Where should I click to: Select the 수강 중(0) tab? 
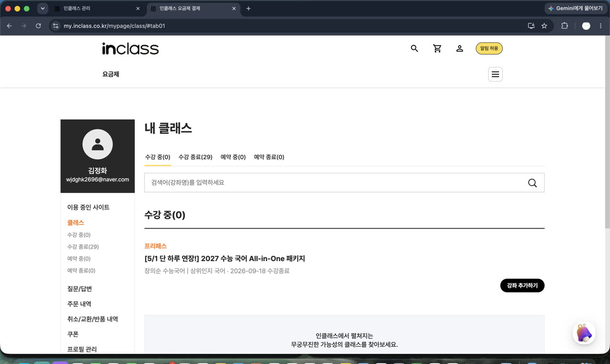pyautogui.click(x=158, y=157)
